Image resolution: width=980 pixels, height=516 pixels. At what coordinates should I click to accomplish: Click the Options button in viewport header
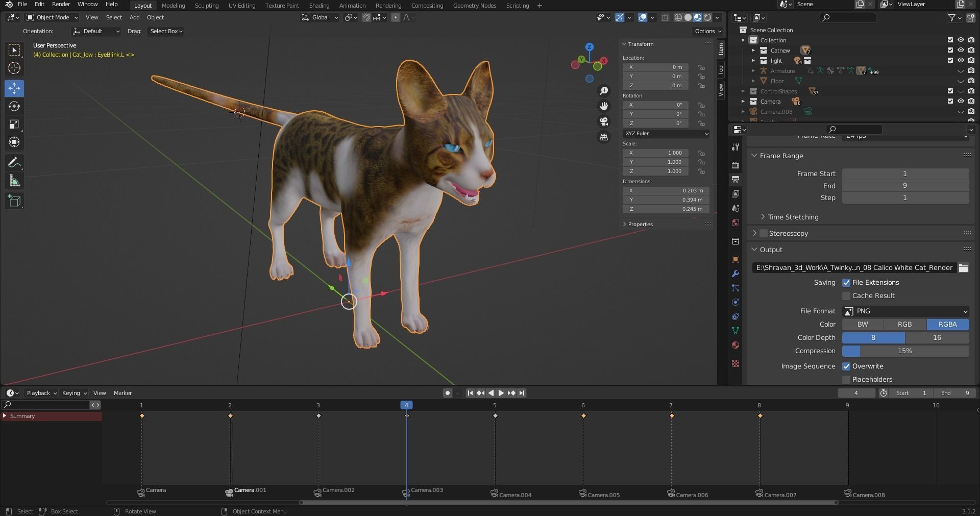coord(707,31)
